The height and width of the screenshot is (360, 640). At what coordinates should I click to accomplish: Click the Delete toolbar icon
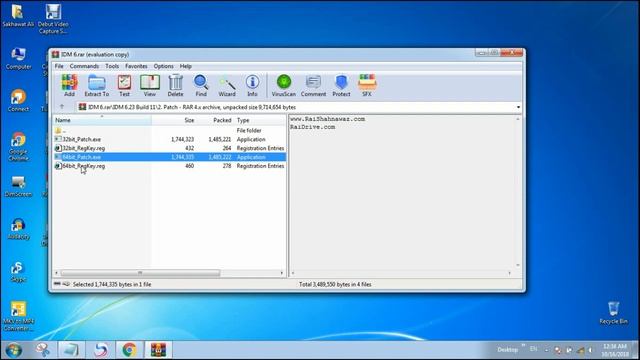point(176,86)
